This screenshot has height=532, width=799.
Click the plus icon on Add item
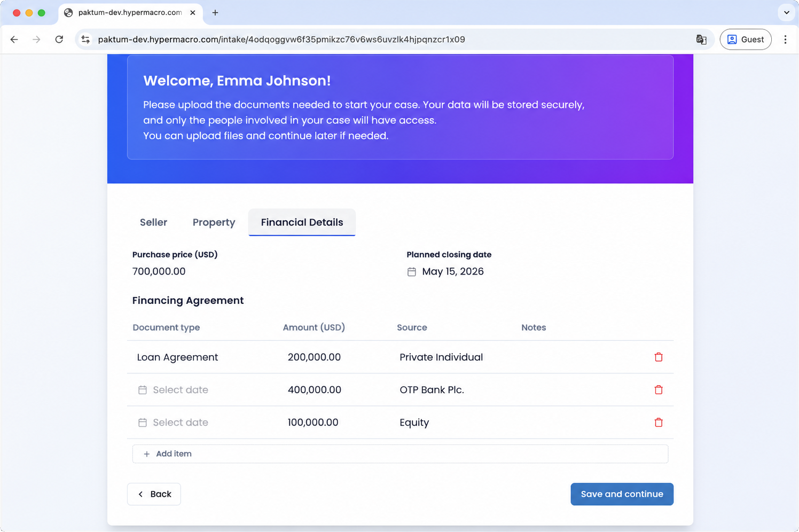coord(147,454)
